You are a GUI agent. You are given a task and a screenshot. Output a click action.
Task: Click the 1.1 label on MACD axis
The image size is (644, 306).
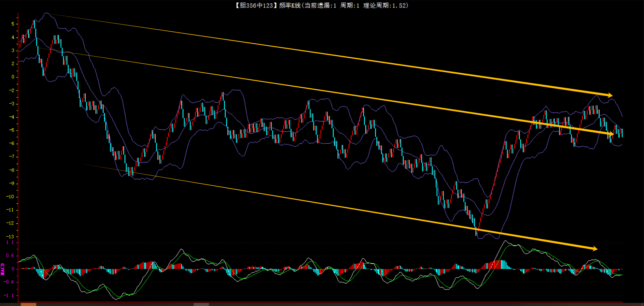pyautogui.click(x=10, y=243)
